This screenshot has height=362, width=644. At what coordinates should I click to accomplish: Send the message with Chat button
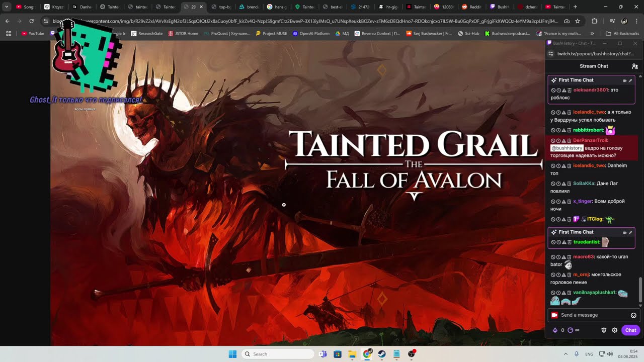pyautogui.click(x=630, y=330)
